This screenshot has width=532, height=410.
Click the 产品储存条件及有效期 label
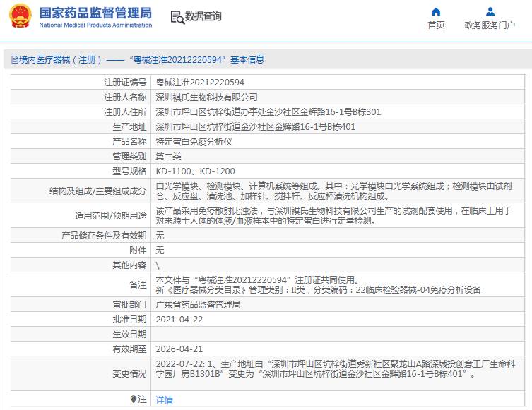point(104,236)
